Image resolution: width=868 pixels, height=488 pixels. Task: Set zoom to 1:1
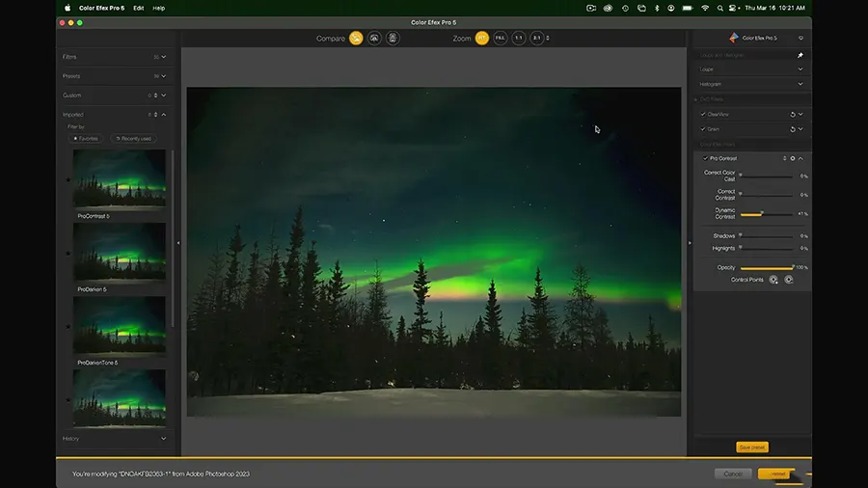point(519,39)
